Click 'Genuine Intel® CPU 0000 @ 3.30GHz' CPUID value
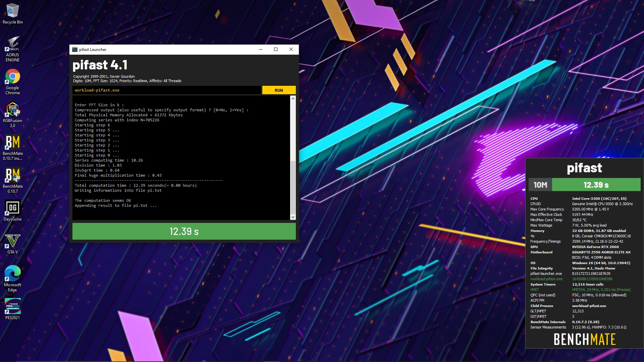 (x=602, y=204)
